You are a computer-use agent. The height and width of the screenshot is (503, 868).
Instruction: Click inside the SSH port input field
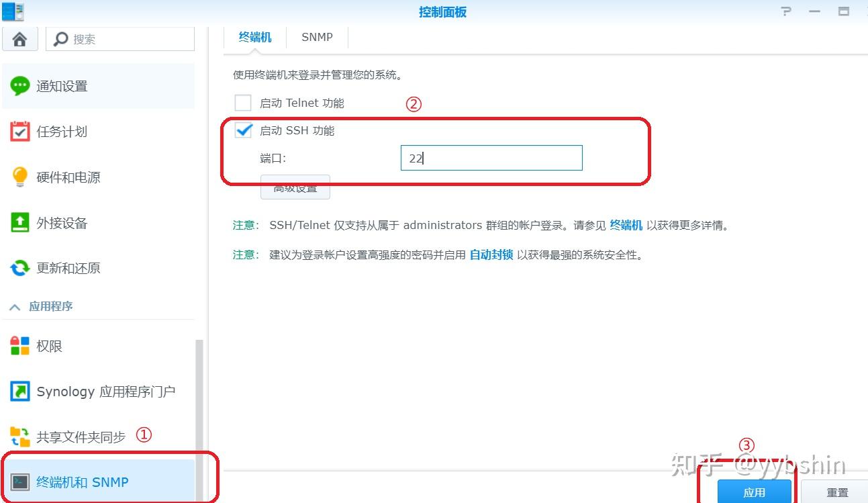(x=491, y=157)
